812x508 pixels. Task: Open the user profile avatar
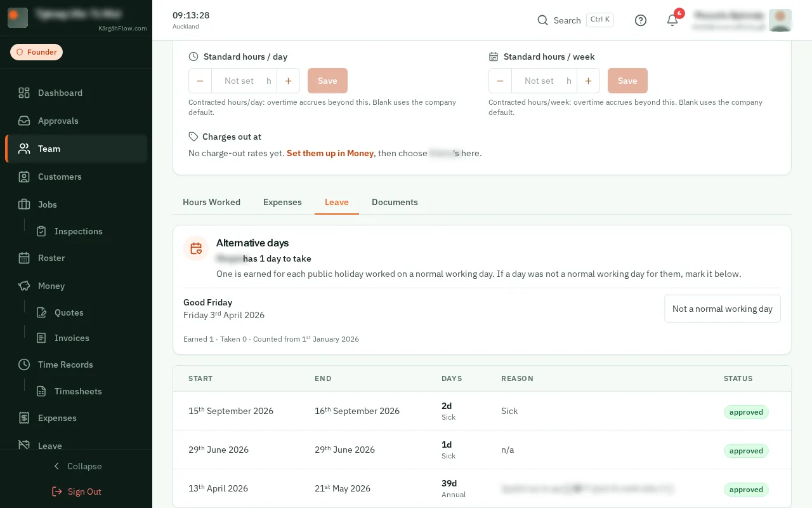(780, 20)
